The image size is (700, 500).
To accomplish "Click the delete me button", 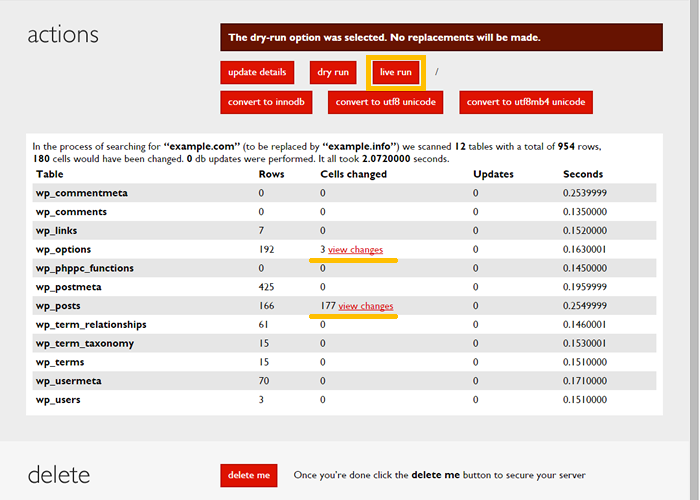I will (248, 475).
